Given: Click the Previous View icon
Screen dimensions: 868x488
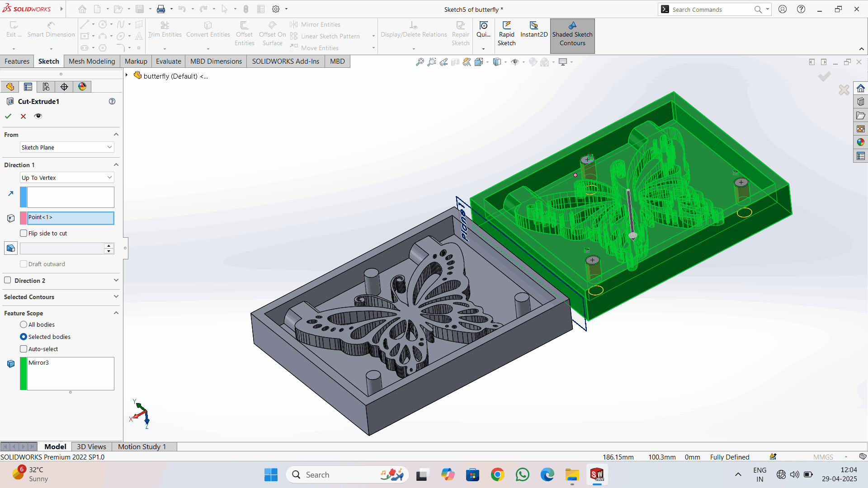Looking at the screenshot, I should point(443,62).
